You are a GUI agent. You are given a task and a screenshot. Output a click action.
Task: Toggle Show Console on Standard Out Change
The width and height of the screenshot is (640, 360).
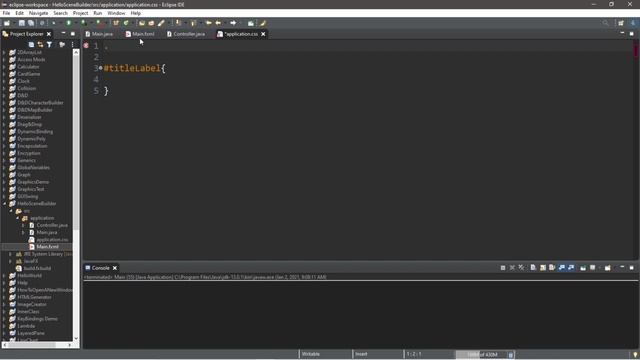(x=562, y=268)
